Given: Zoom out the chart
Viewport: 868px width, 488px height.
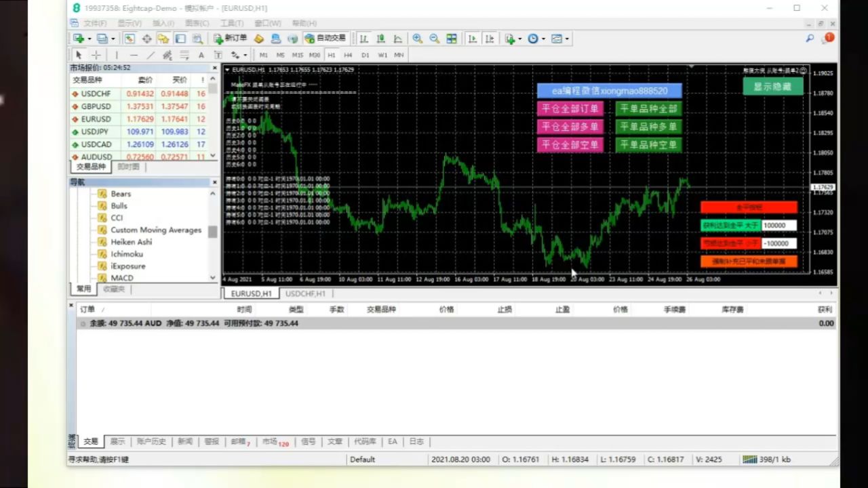Looking at the screenshot, I should pyautogui.click(x=434, y=39).
